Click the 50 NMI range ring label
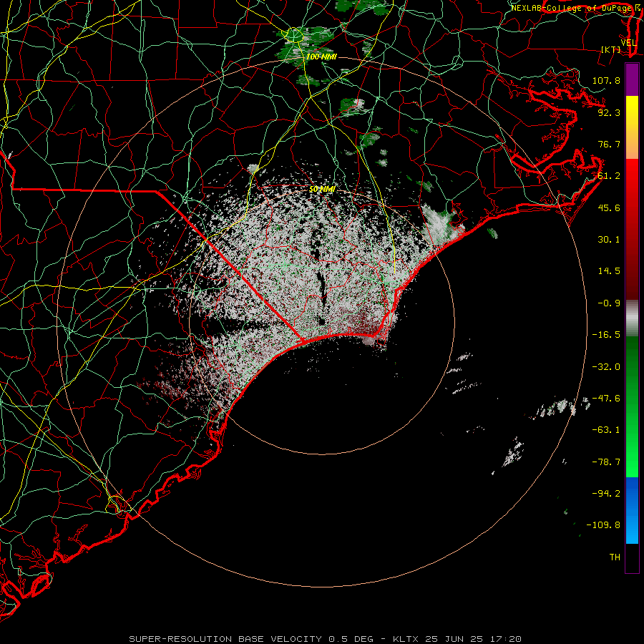The width and height of the screenshot is (644, 644). (322, 190)
